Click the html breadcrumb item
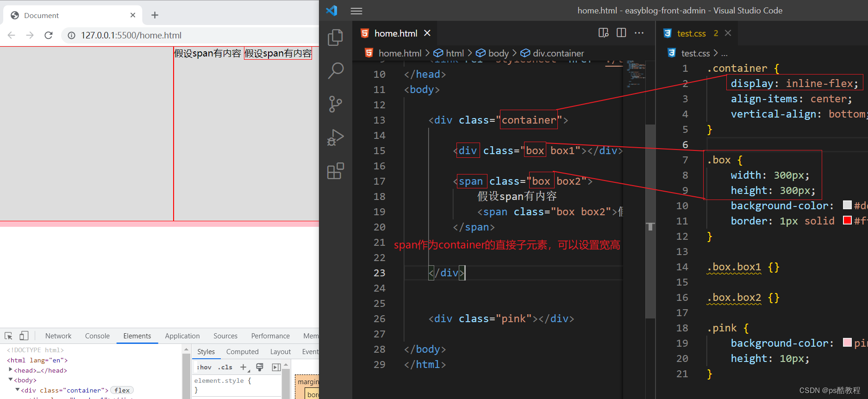The image size is (868, 399). (x=455, y=53)
